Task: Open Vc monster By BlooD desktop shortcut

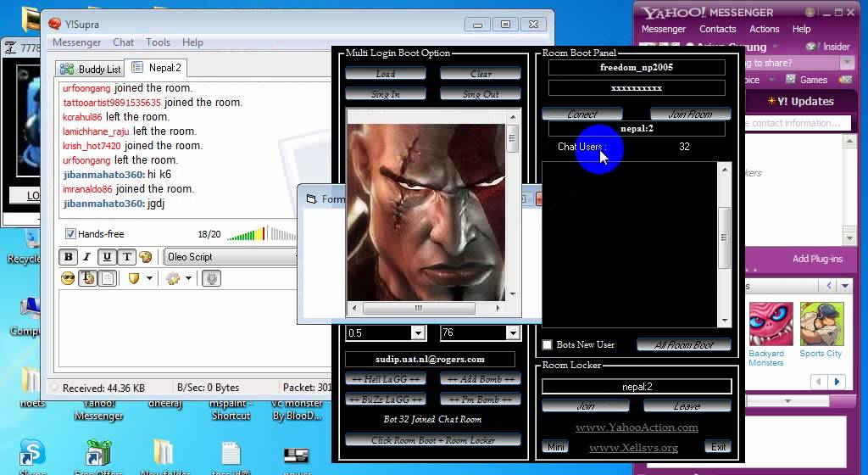Action: (x=297, y=409)
